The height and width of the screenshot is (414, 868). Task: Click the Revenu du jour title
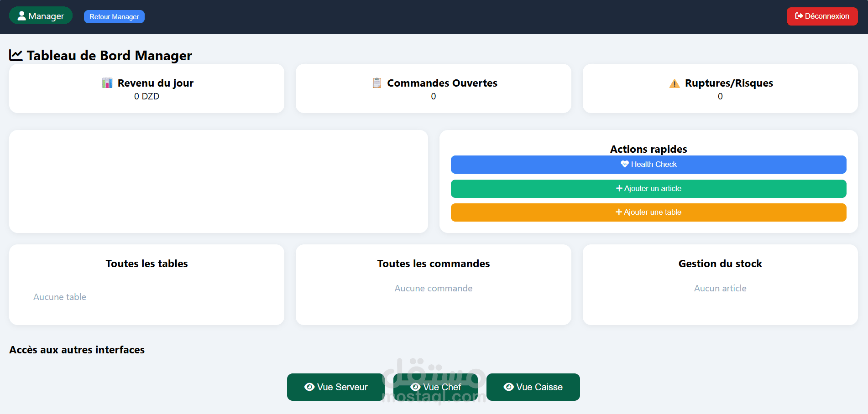[x=156, y=83]
